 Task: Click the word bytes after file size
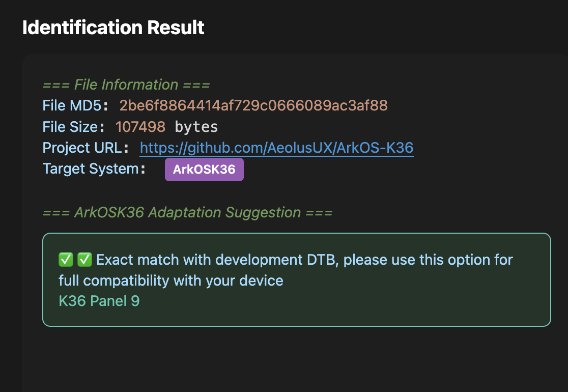click(x=196, y=126)
